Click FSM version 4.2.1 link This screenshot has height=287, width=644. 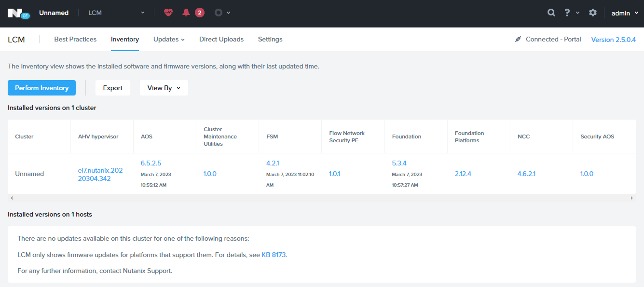tap(273, 163)
